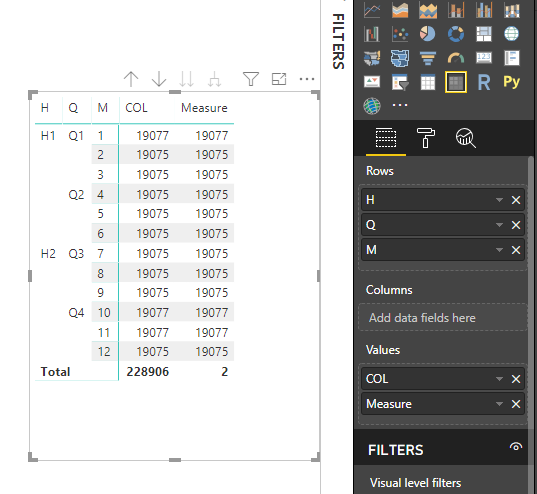Select the Ribbon chart visualization
537x494 pixels.
pos(512,10)
